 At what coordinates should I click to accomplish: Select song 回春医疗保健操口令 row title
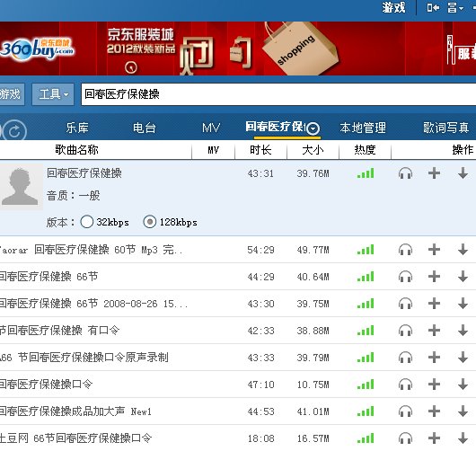(x=46, y=385)
